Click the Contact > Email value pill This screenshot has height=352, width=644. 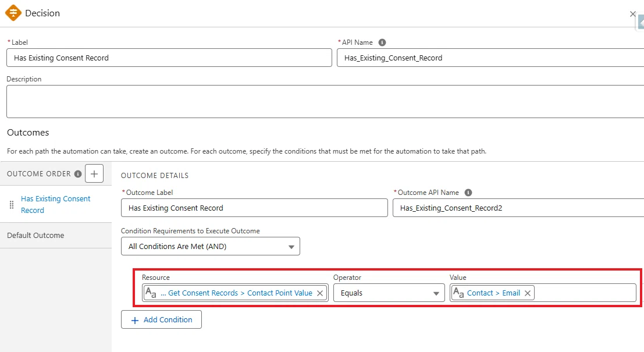(493, 293)
